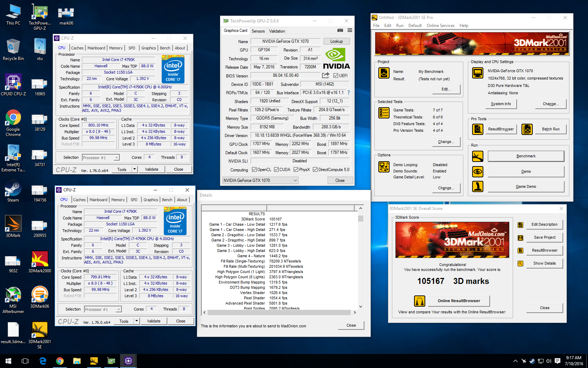Click the volume icon in system tray
Viewport: 588px width, 368px height.
click(x=548, y=361)
